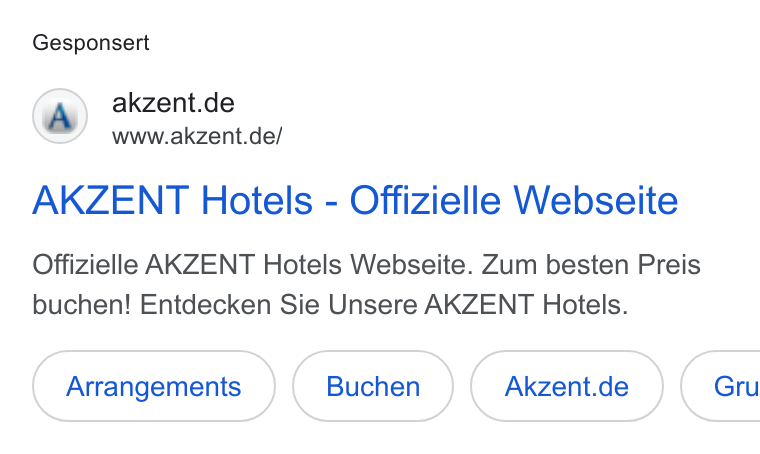Click the blue Akzent "A" favicon
760x454 pixels.
point(60,116)
